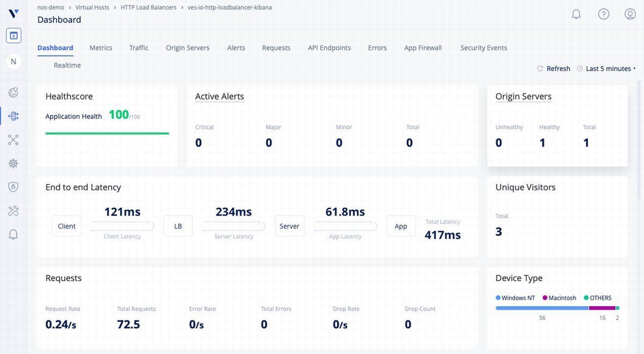This screenshot has width=644, height=354.
Task: Click the Windows NT segment of device bar
Action: 542,308
